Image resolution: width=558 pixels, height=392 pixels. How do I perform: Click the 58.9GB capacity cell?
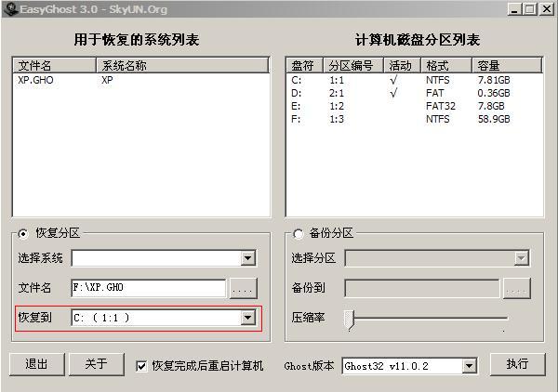pos(494,119)
